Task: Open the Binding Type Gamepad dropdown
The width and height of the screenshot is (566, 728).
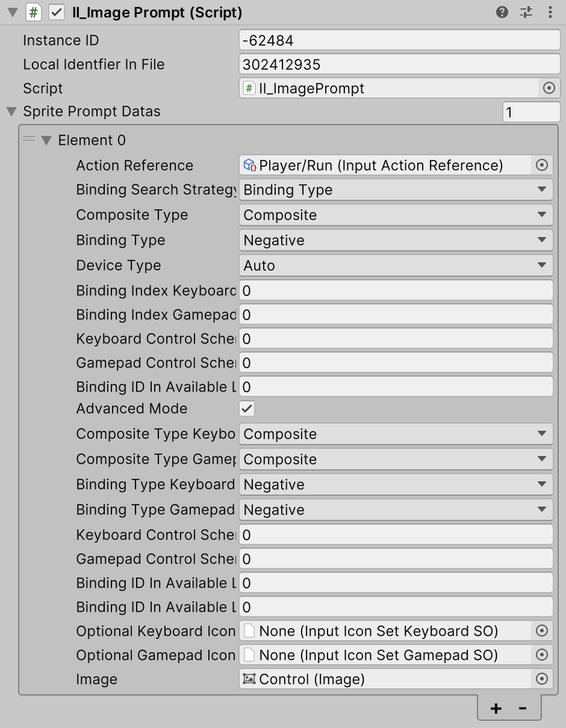Action: [x=396, y=510]
